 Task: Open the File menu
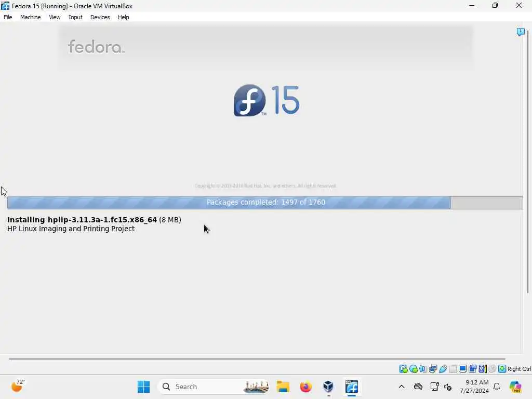(x=8, y=17)
